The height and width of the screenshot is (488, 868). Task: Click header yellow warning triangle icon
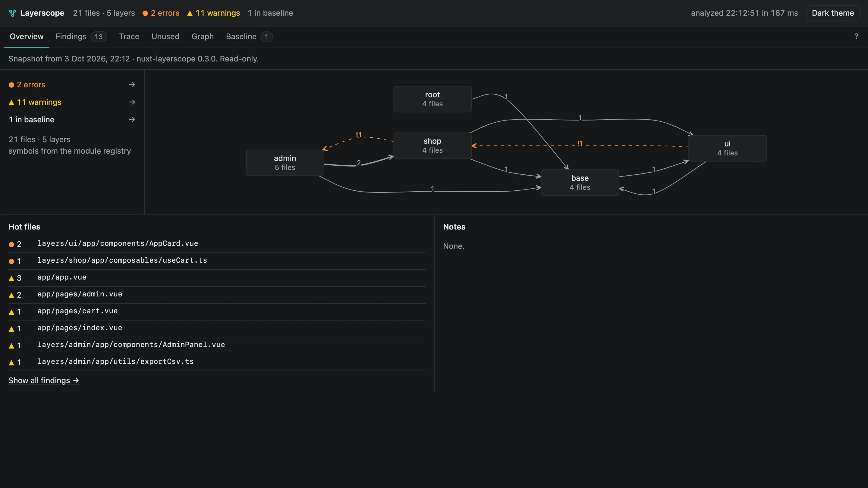click(190, 14)
